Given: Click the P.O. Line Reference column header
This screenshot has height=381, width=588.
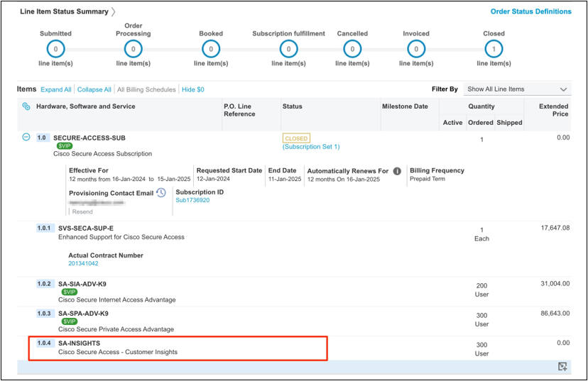Looking at the screenshot, I should [x=239, y=110].
